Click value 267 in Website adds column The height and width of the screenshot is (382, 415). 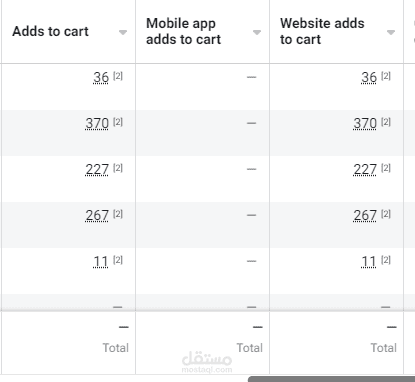tap(365, 215)
